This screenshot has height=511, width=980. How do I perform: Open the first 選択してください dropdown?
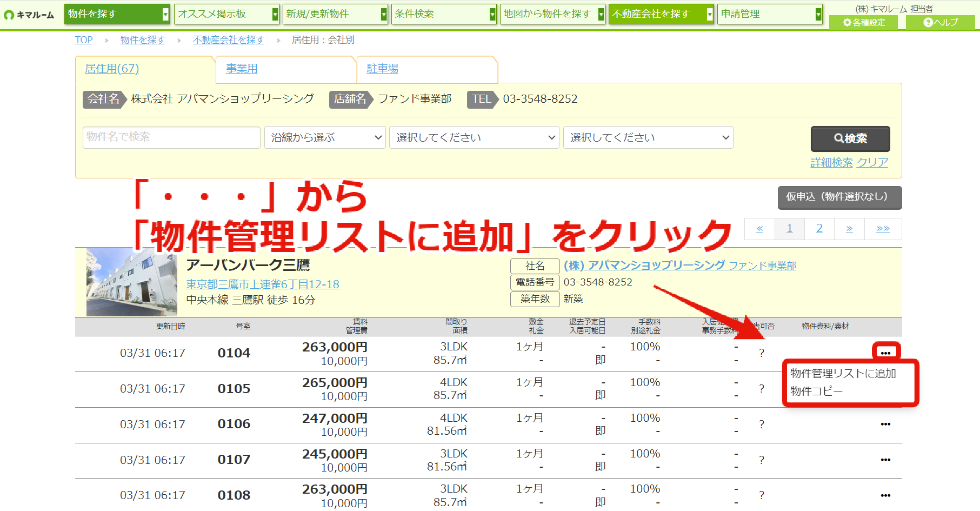click(474, 137)
